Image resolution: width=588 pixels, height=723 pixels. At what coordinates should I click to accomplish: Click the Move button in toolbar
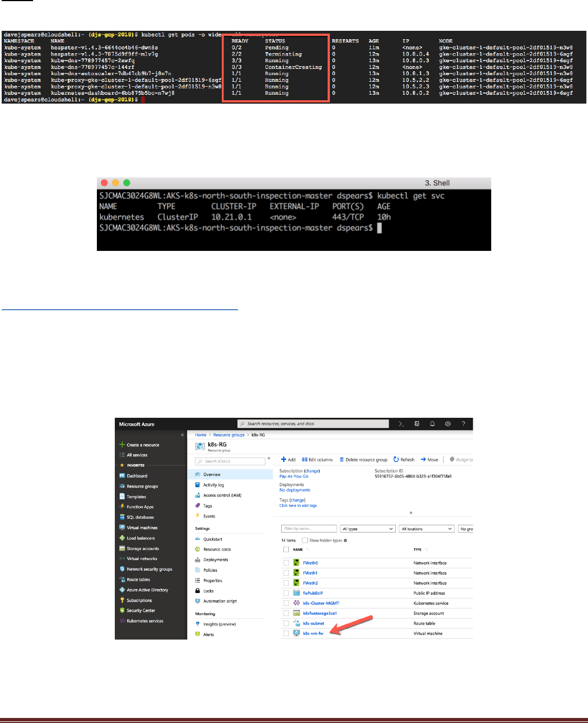430,459
